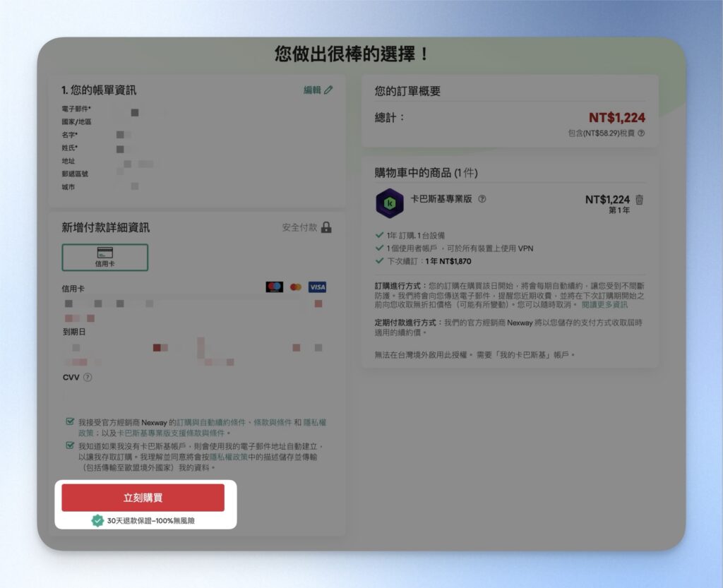This screenshot has width=723, height=588.
Task: Open the 卡巴斯基專業版支援條款與條件 link
Action: pyautogui.click(x=171, y=433)
